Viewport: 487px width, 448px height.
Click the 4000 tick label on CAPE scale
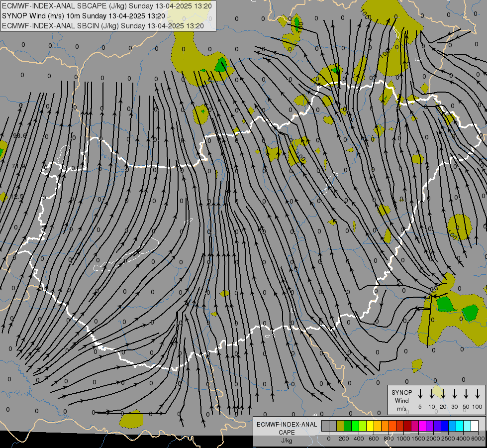[x=463, y=439]
